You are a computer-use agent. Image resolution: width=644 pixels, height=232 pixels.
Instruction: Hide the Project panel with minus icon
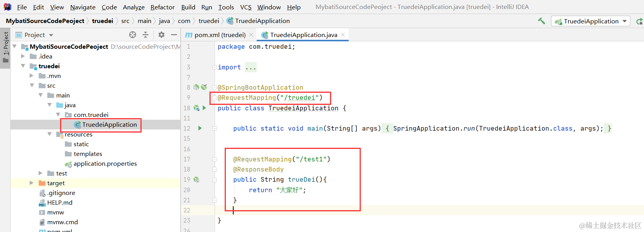(x=174, y=35)
